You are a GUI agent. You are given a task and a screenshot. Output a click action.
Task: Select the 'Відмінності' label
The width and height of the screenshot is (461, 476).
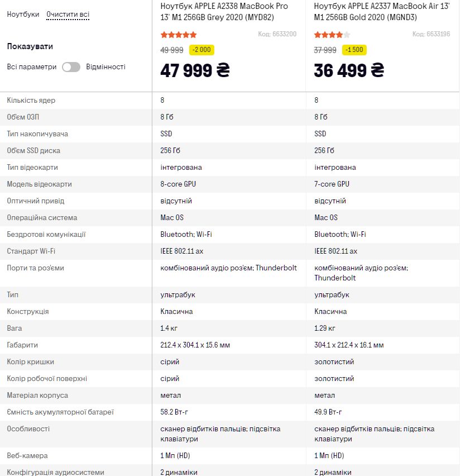coord(105,67)
